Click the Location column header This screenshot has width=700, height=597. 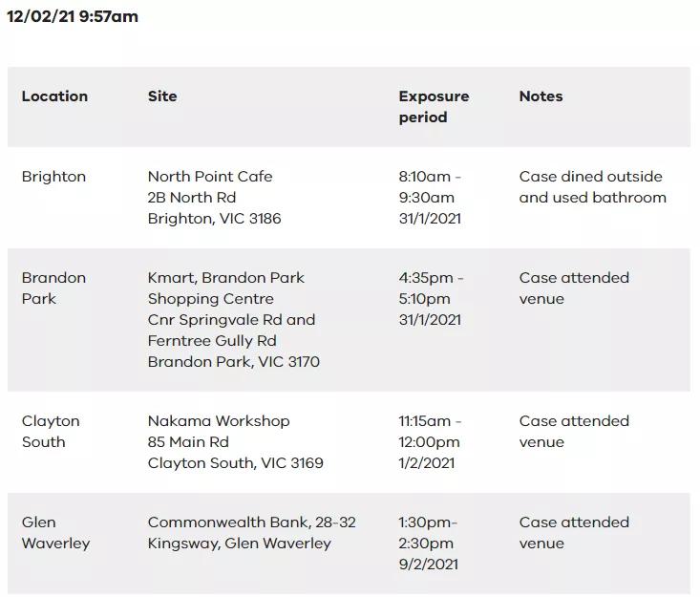(x=54, y=96)
